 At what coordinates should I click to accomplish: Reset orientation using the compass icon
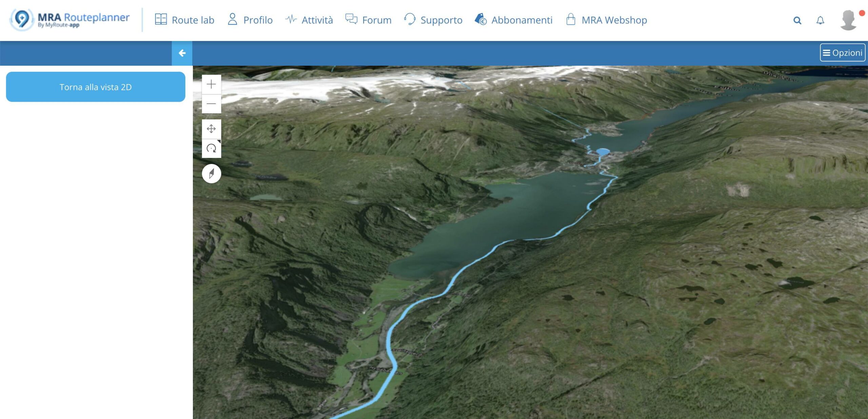coord(211,174)
